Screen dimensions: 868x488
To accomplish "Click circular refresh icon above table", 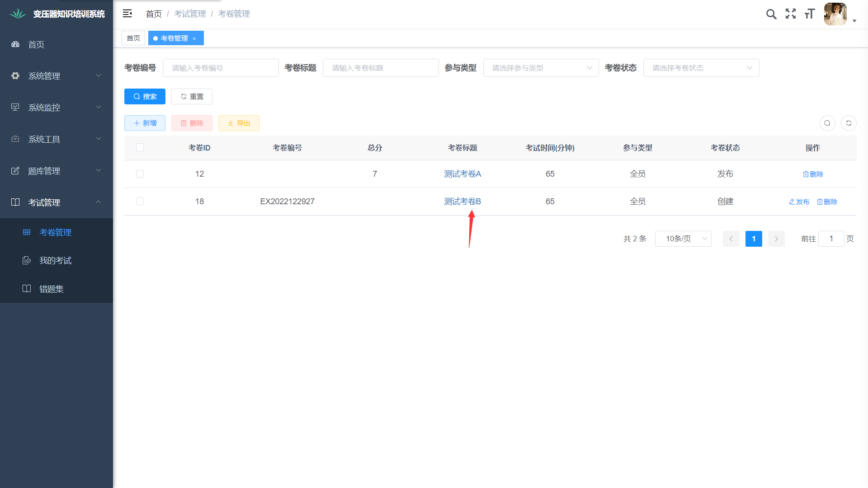I will 849,123.
